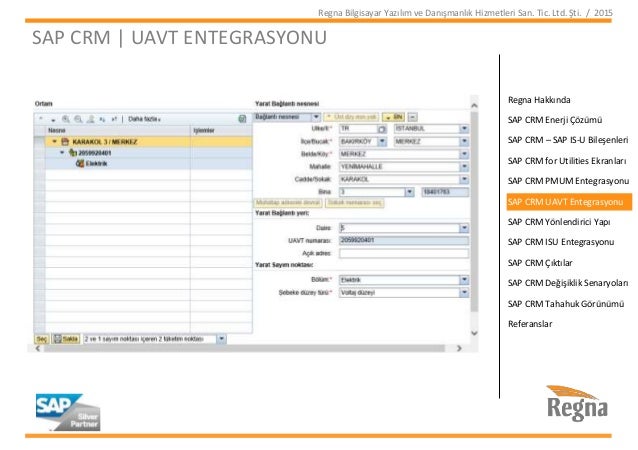Open the Belde/Köy MERKEZ dropdown
638x450 pixels.
[464, 154]
